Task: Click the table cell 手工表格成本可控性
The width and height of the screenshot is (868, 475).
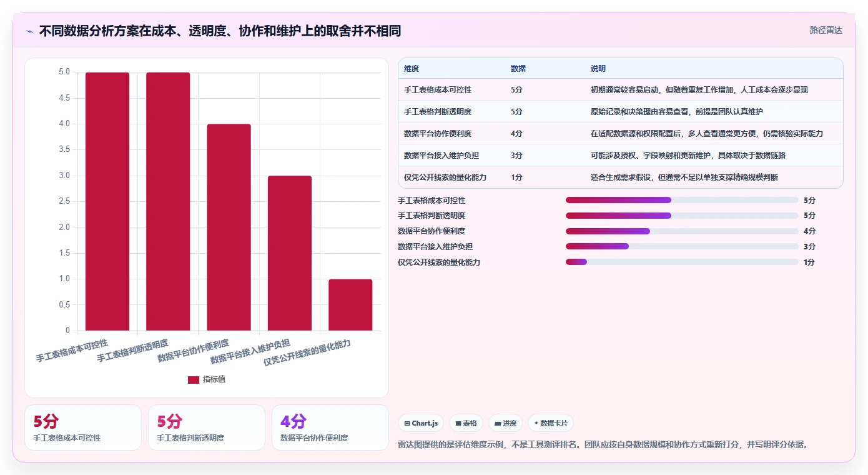Action: 438,90
